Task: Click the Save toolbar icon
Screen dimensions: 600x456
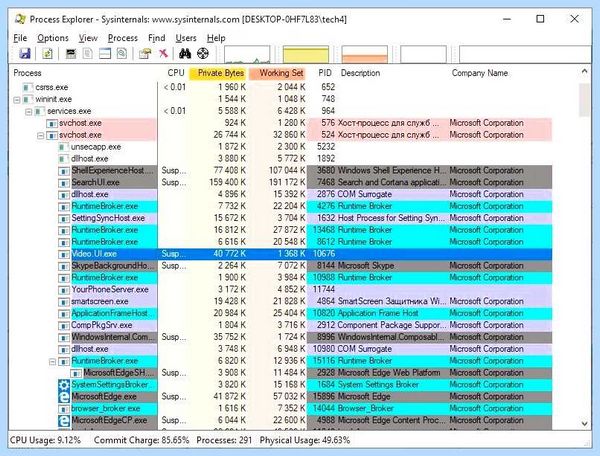Action: click(x=25, y=54)
